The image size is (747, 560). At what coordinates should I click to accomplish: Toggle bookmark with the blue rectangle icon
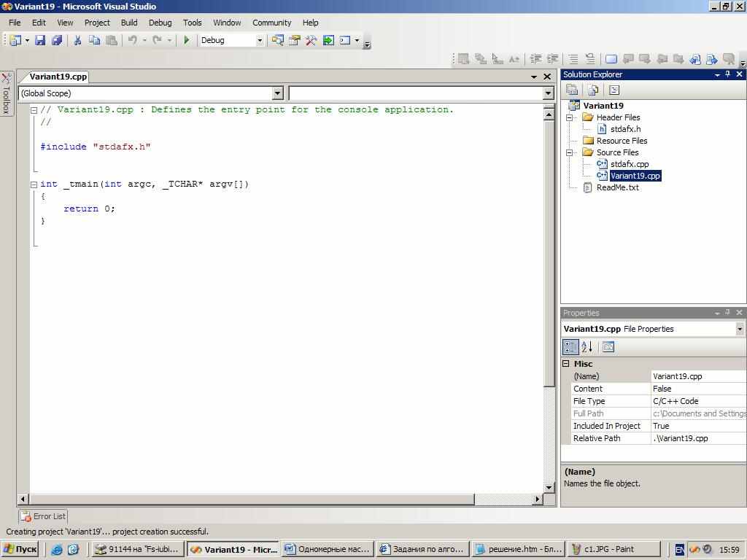(x=611, y=58)
